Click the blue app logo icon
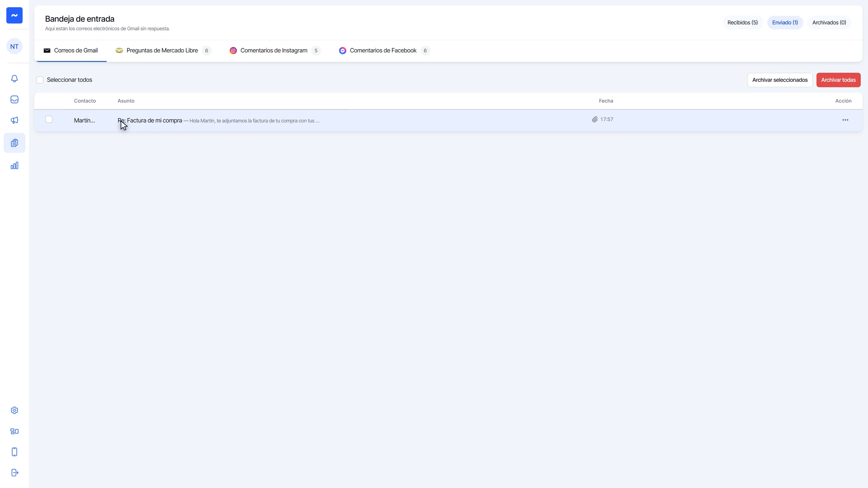The width and height of the screenshot is (868, 488). tap(14, 15)
